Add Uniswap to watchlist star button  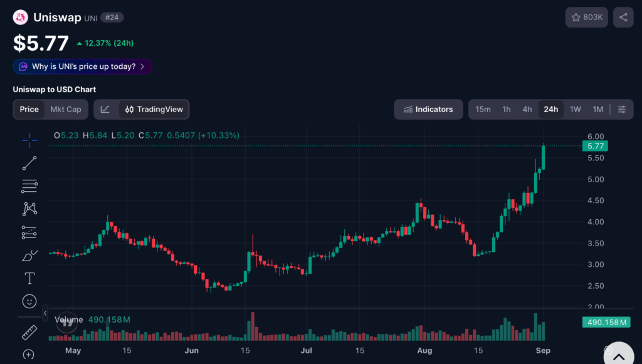point(586,17)
